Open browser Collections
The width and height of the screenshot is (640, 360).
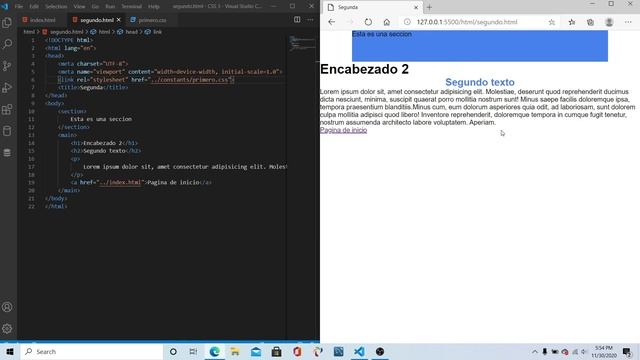pos(590,22)
